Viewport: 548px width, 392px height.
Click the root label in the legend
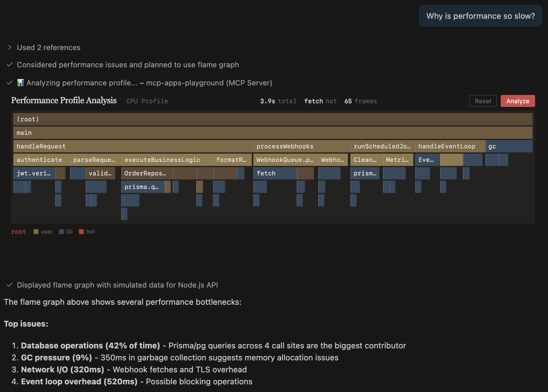pos(18,231)
